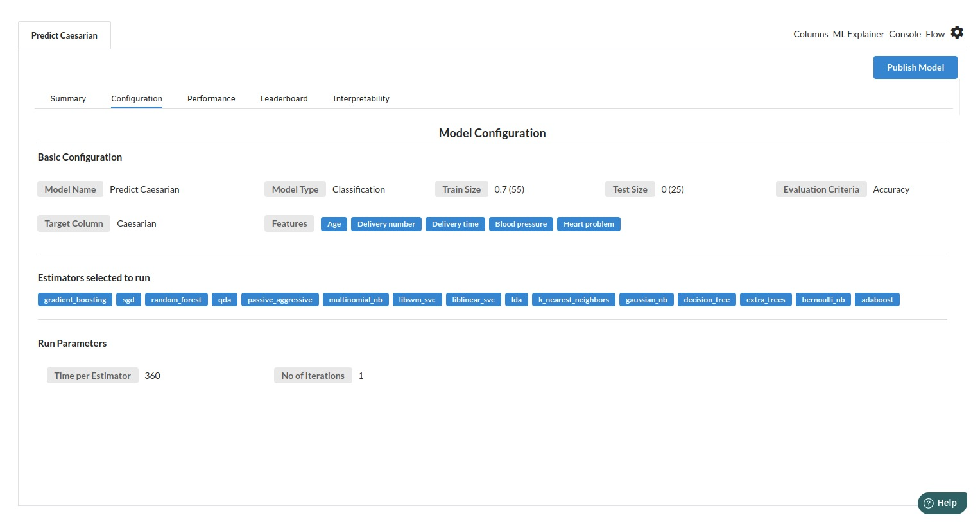Publish the model
Viewport: 980px width, 522px height.
915,67
